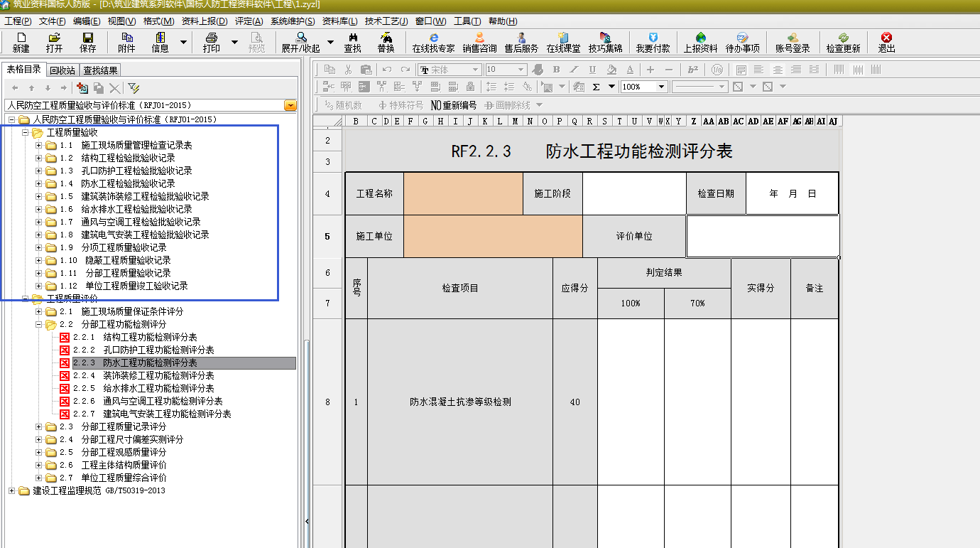Click the 上报资料 upload data icon
Viewport: 980px width, 548px height.
[x=700, y=43]
